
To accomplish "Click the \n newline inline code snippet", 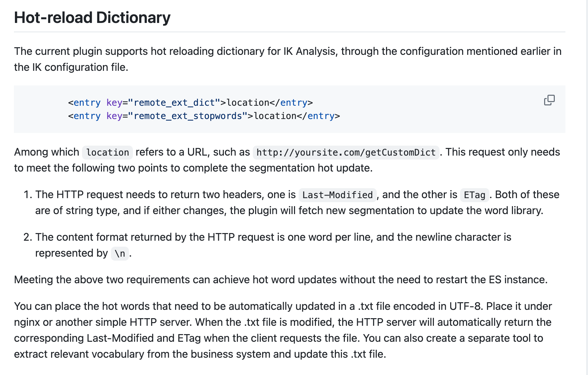I will 120,254.
